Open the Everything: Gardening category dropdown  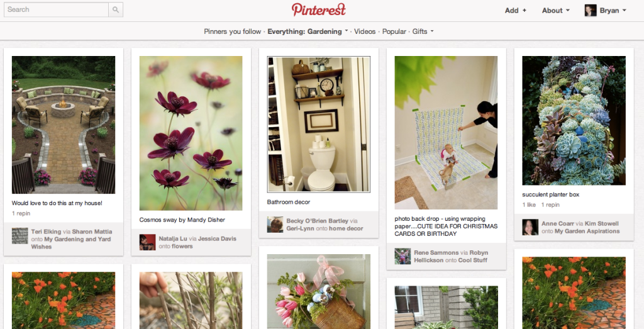pyautogui.click(x=308, y=31)
